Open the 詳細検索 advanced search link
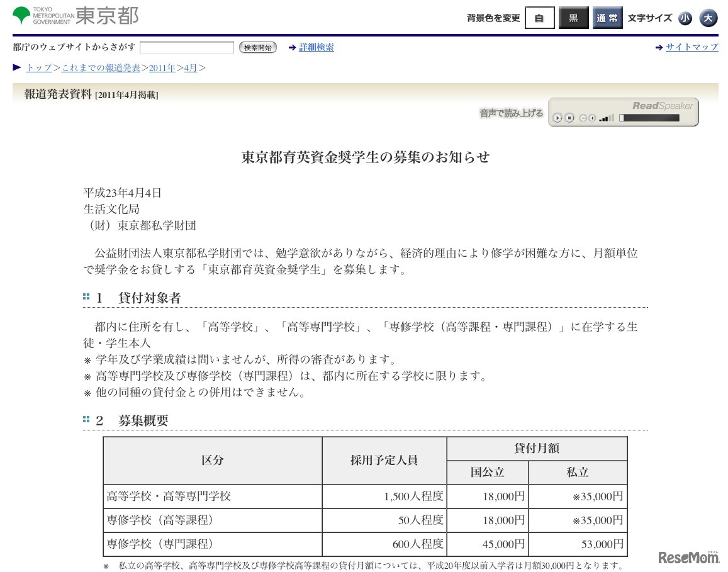 click(316, 47)
